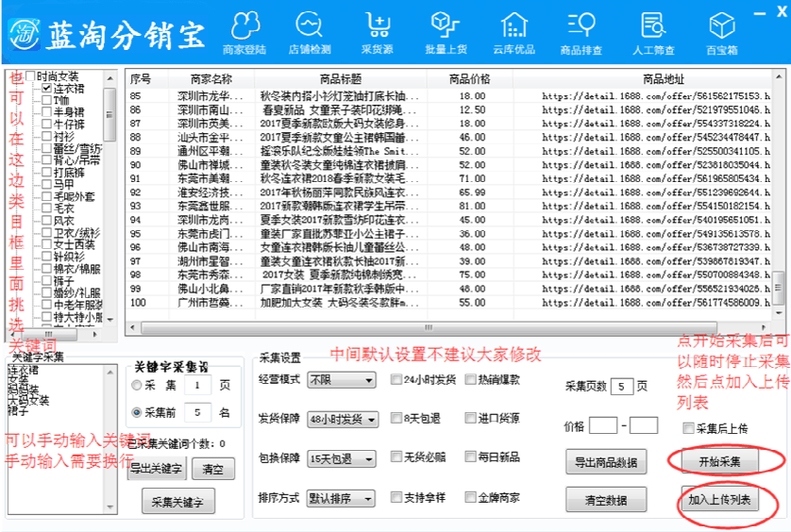Click the product table horizontal scrollbar

tap(429, 327)
